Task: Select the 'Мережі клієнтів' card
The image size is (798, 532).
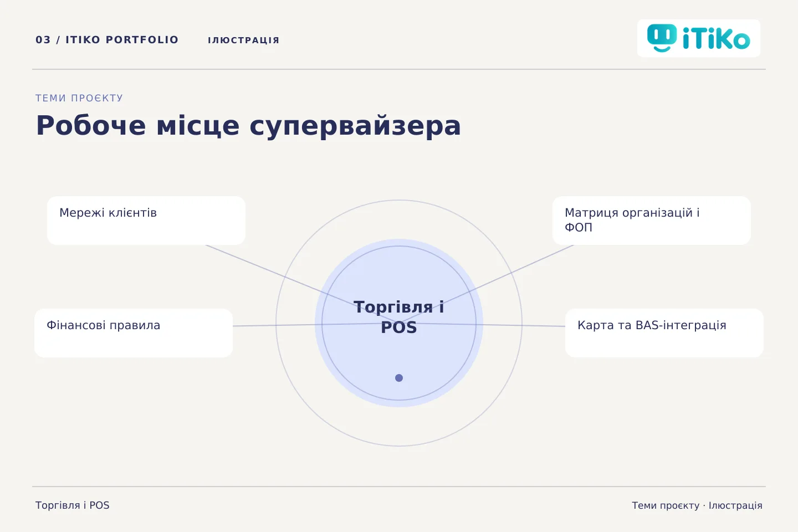Action: 146,221
